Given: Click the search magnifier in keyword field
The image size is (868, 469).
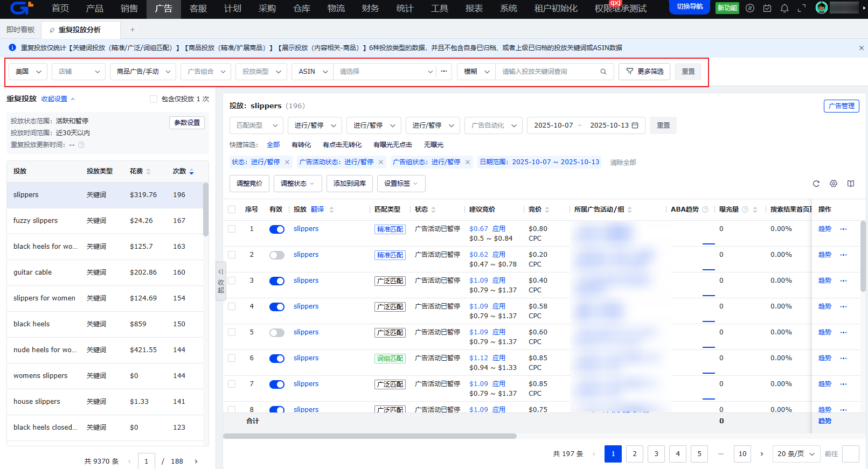Looking at the screenshot, I should [x=603, y=72].
